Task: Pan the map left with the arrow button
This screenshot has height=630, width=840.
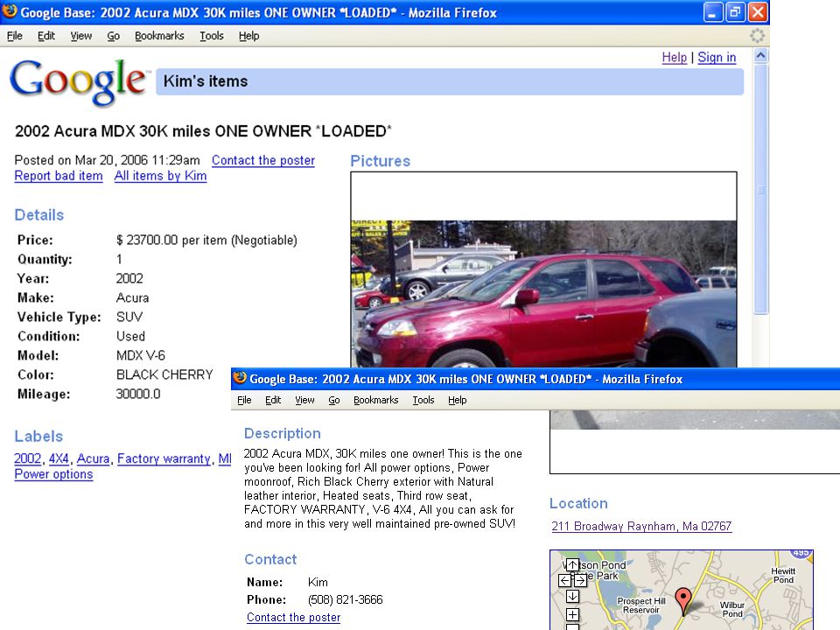Action: (x=564, y=580)
